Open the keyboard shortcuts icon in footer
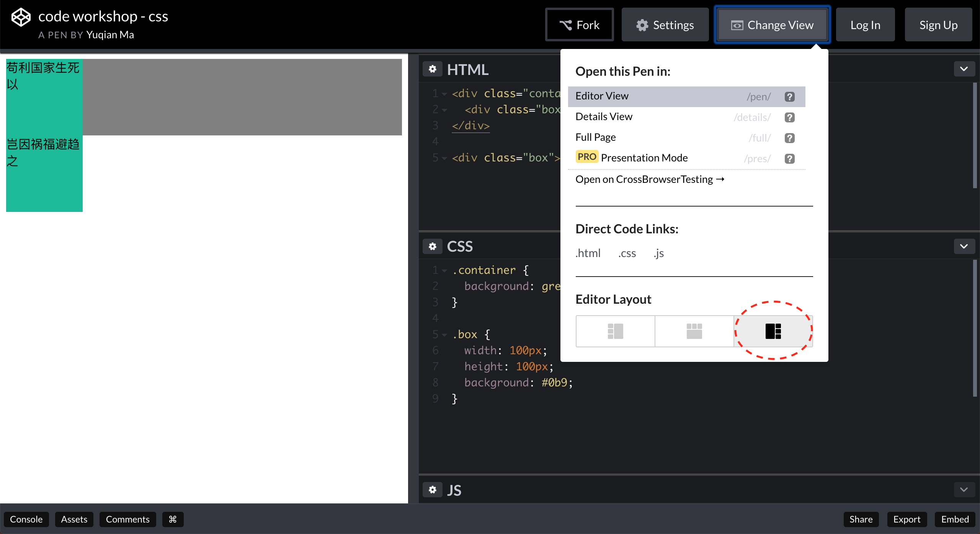The height and width of the screenshot is (534, 980). coord(172,519)
